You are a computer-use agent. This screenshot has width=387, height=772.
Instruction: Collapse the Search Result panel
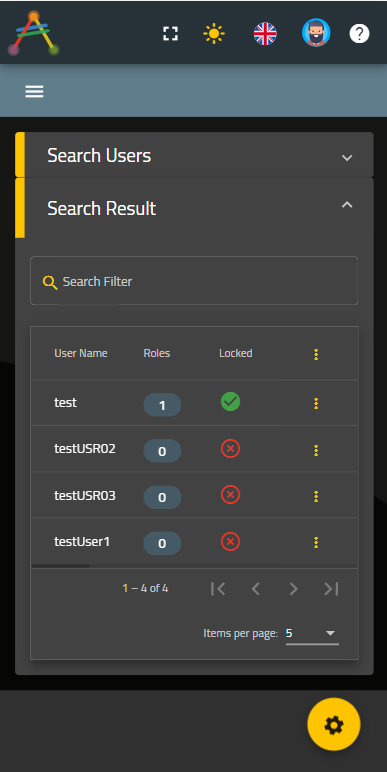click(x=347, y=205)
